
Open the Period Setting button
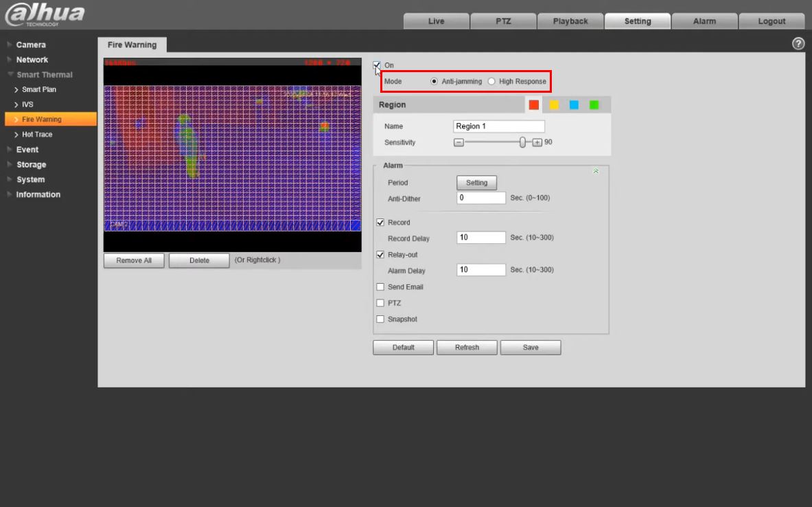point(476,183)
